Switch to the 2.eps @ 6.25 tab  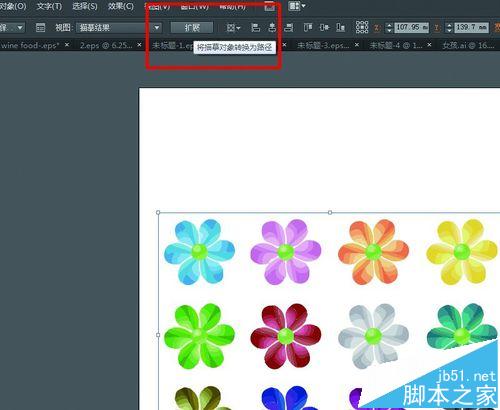106,45
